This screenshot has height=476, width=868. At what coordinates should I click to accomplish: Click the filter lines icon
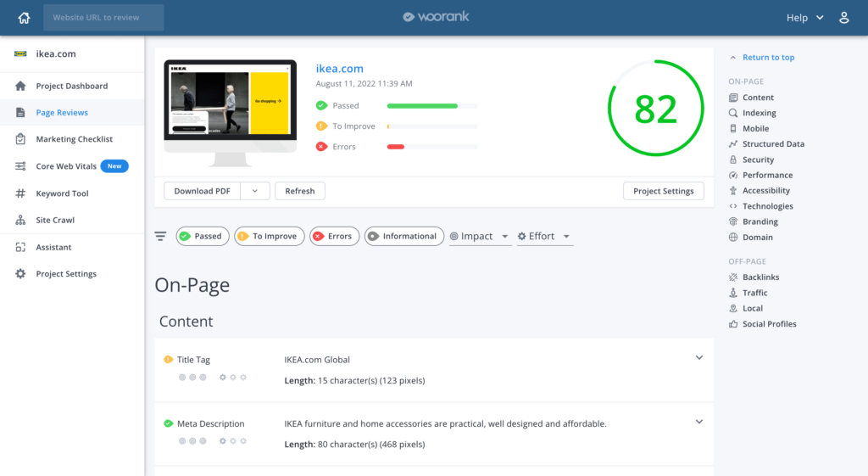pos(160,236)
